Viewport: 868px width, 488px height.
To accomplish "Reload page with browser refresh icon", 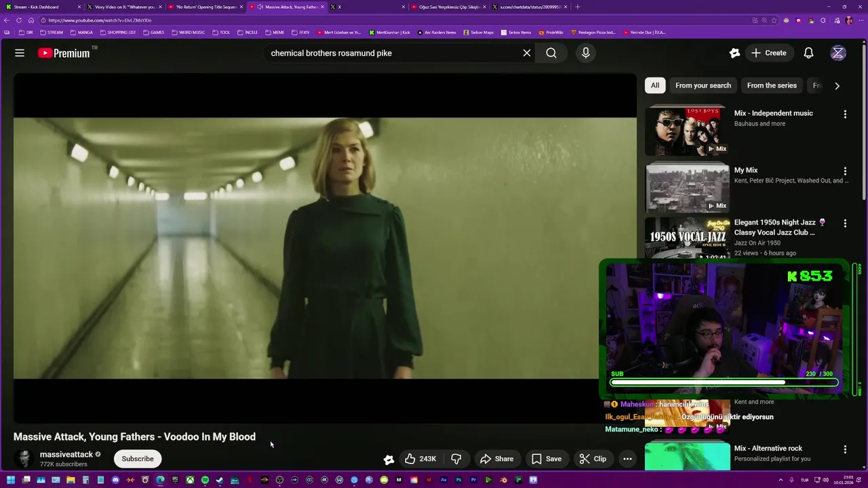I will (x=19, y=20).
